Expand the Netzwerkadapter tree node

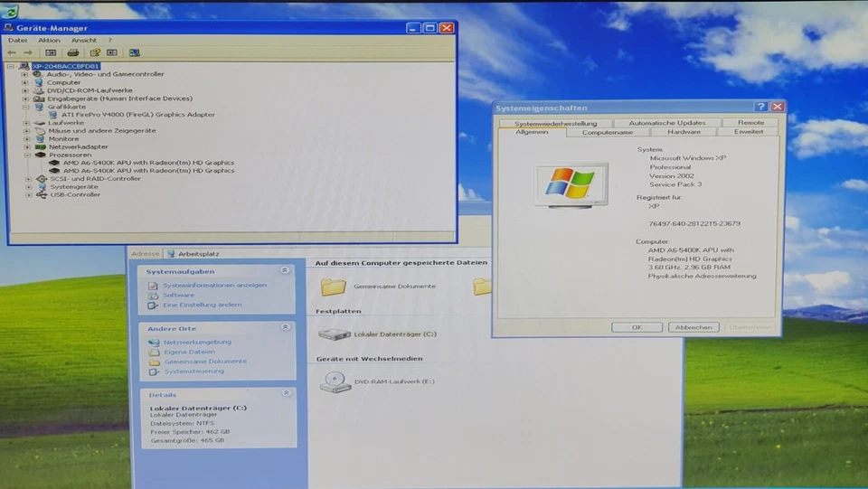point(26,147)
